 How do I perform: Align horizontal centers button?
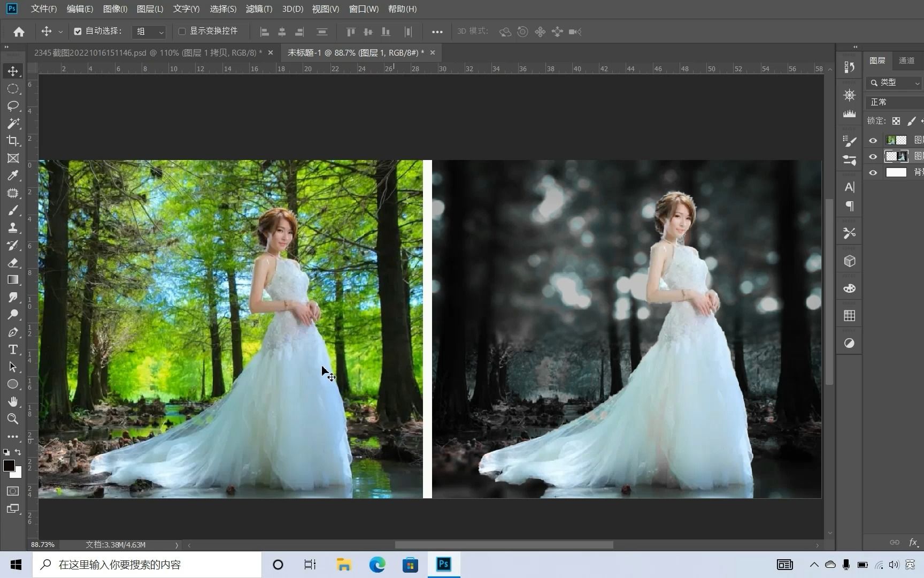(282, 32)
